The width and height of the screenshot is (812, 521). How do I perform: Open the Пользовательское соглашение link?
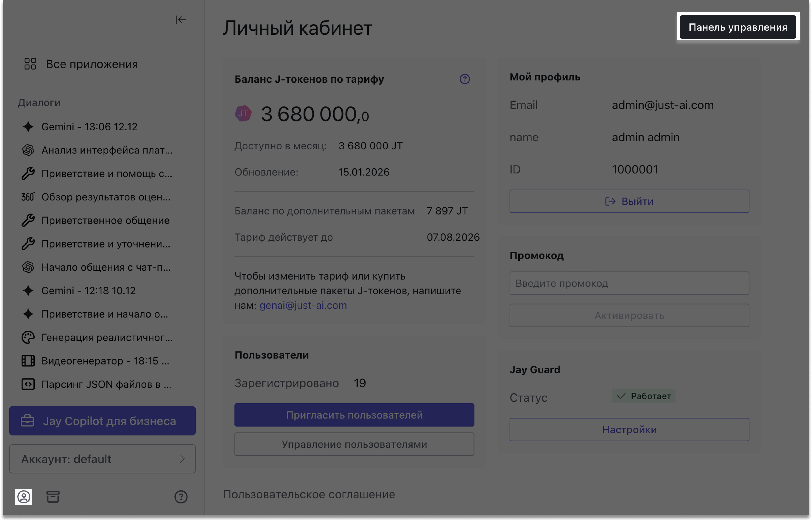[x=309, y=494]
